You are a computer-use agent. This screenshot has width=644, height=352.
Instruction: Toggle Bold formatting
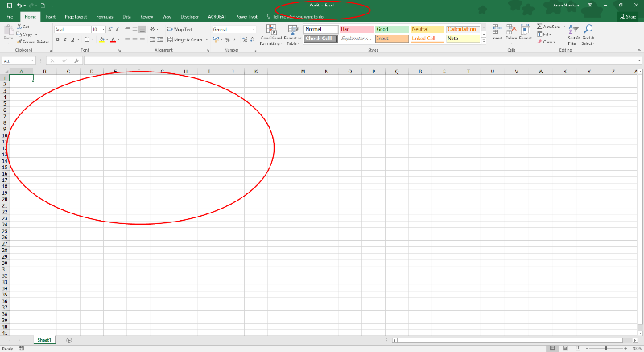(x=58, y=39)
